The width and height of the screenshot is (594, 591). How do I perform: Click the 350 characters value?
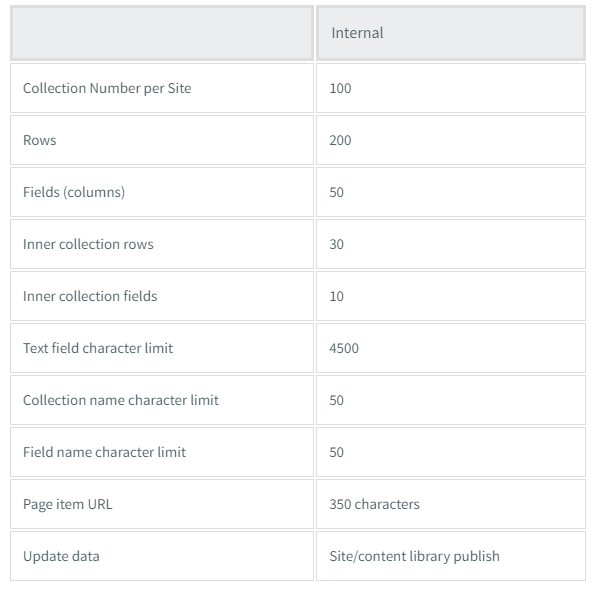(x=374, y=504)
